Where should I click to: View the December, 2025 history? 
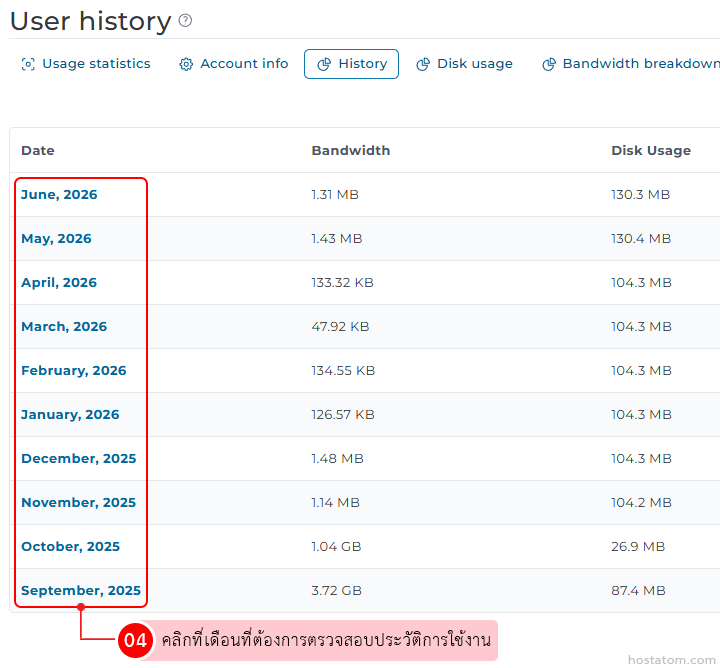coord(79,459)
